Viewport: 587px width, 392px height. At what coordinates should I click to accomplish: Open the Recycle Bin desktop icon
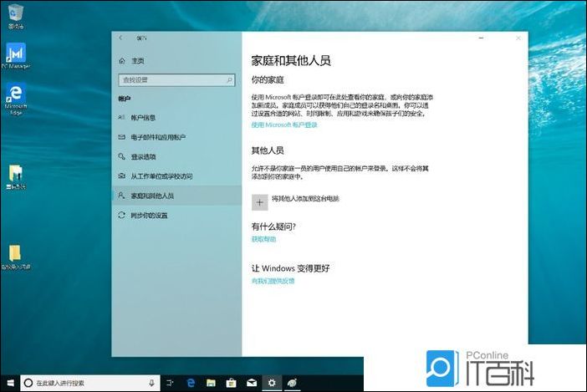(x=15, y=17)
